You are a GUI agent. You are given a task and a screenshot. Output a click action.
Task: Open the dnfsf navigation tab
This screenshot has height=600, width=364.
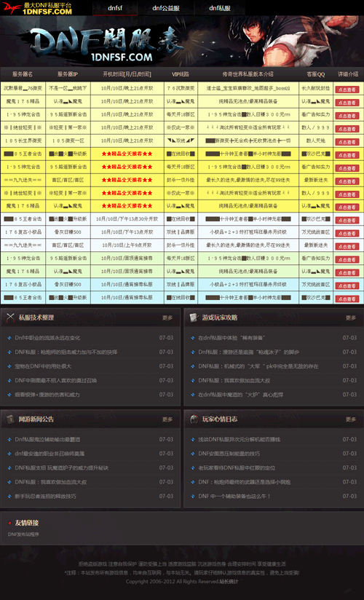115,8
